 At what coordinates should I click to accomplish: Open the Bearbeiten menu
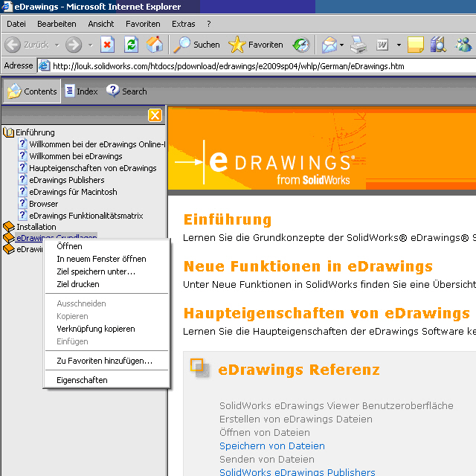(57, 24)
